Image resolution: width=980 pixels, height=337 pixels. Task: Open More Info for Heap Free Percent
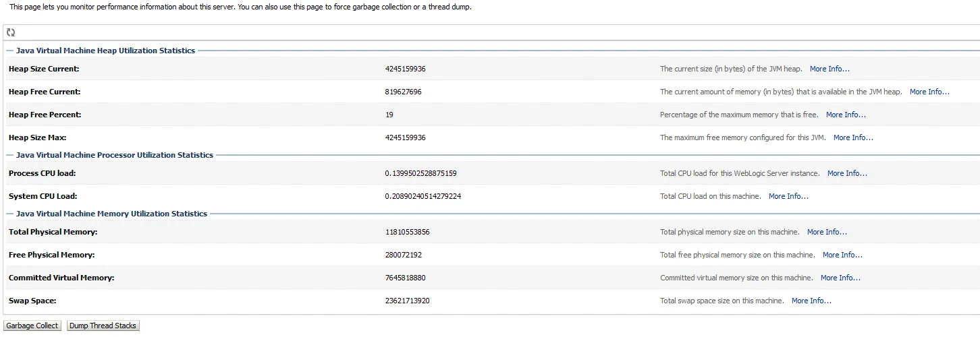click(x=846, y=115)
